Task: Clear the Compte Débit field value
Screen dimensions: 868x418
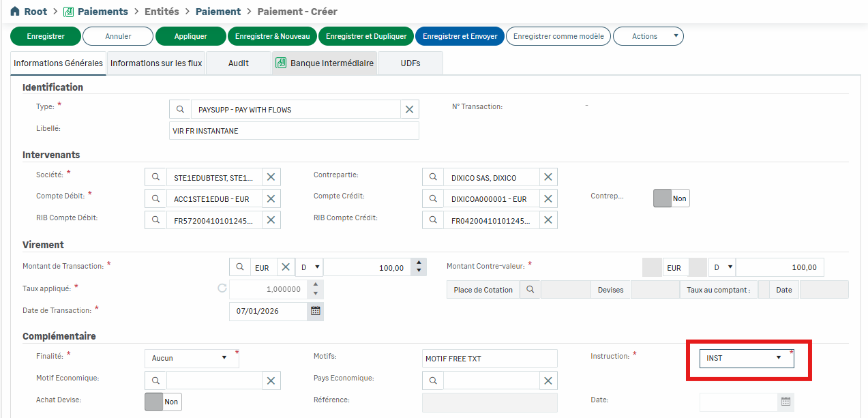Action: coord(271,199)
